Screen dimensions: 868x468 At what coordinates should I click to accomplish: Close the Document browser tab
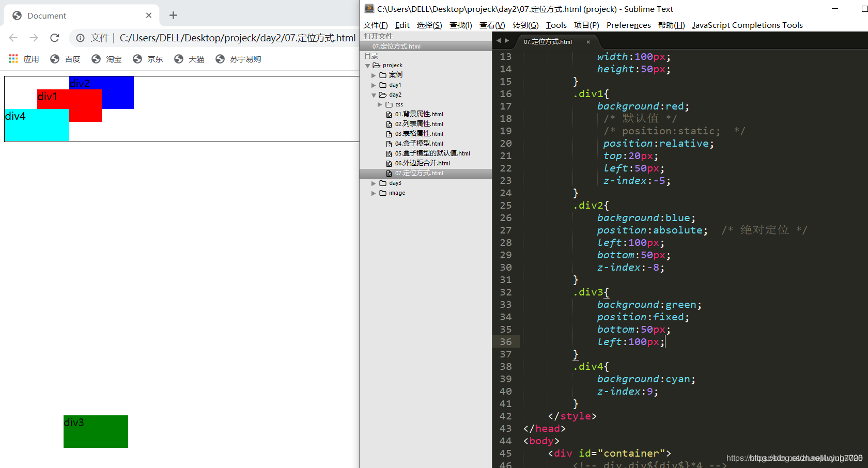tap(149, 15)
